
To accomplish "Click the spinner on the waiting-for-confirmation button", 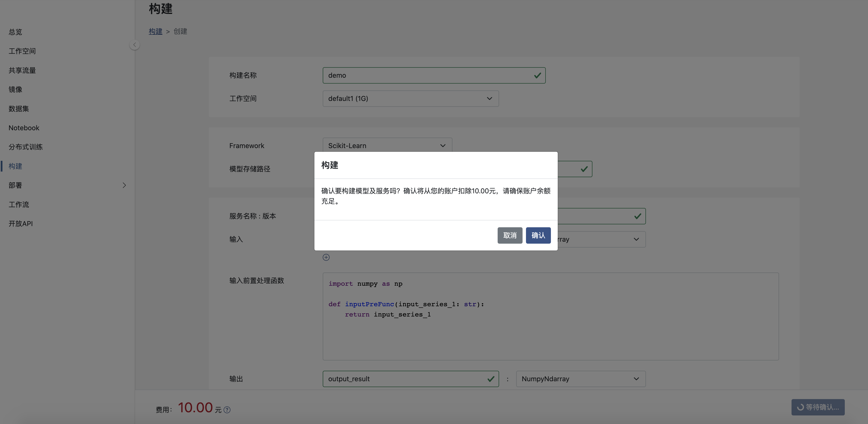I will (800, 407).
